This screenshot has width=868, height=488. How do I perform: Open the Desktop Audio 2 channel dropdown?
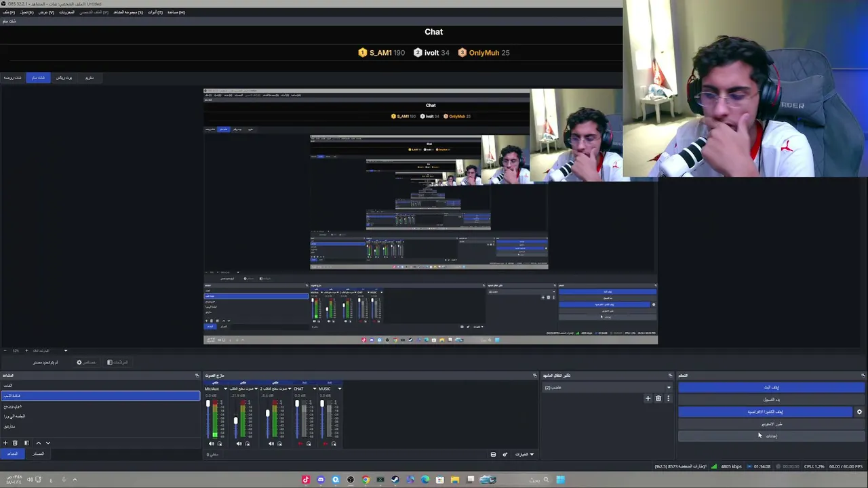click(289, 389)
